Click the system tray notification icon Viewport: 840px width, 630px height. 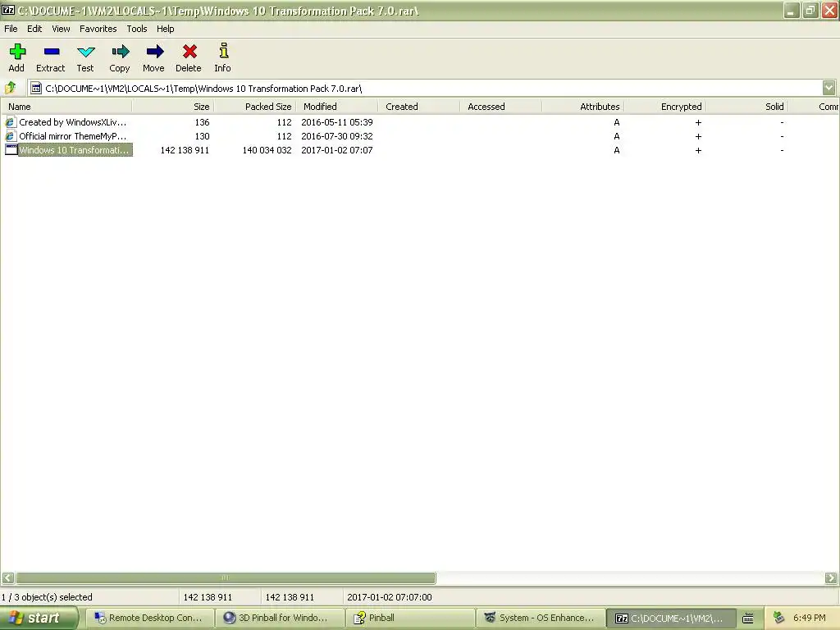[x=779, y=618]
